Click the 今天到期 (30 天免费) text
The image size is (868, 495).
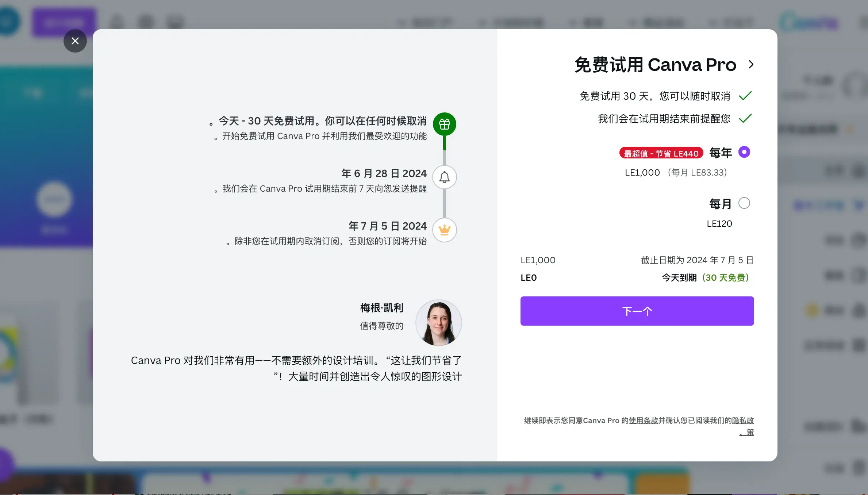pos(705,278)
